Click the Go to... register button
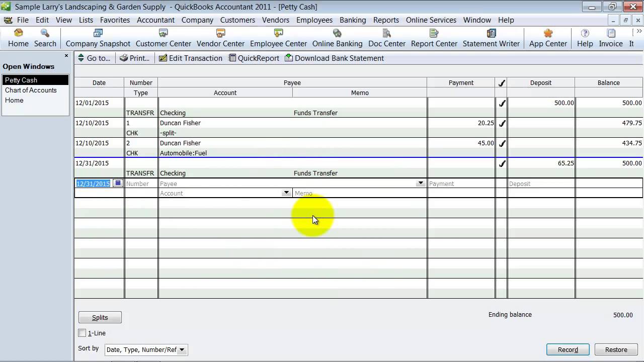 pos(94,58)
